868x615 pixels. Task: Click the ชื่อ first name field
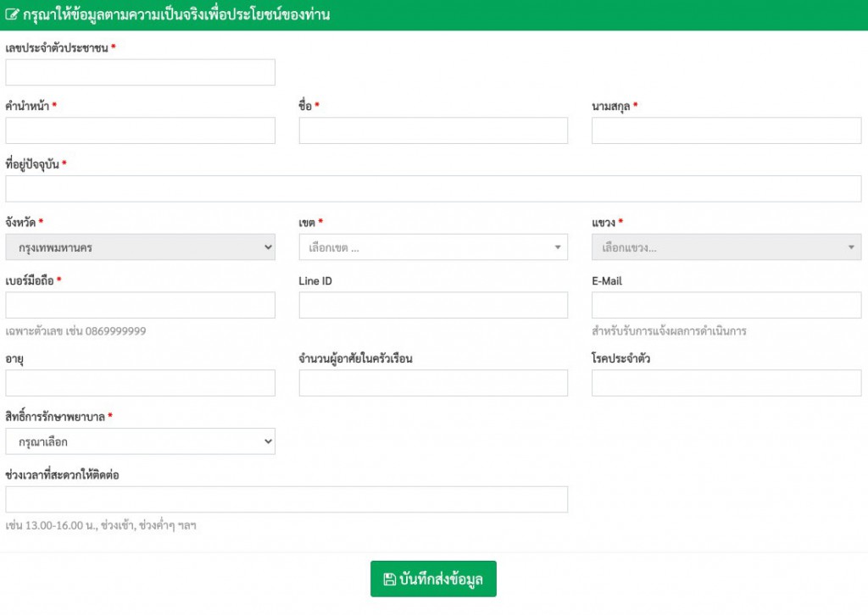[x=433, y=130]
